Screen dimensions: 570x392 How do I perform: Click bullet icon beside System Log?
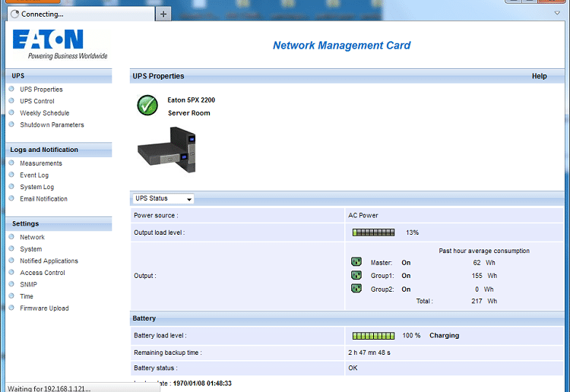tap(11, 186)
